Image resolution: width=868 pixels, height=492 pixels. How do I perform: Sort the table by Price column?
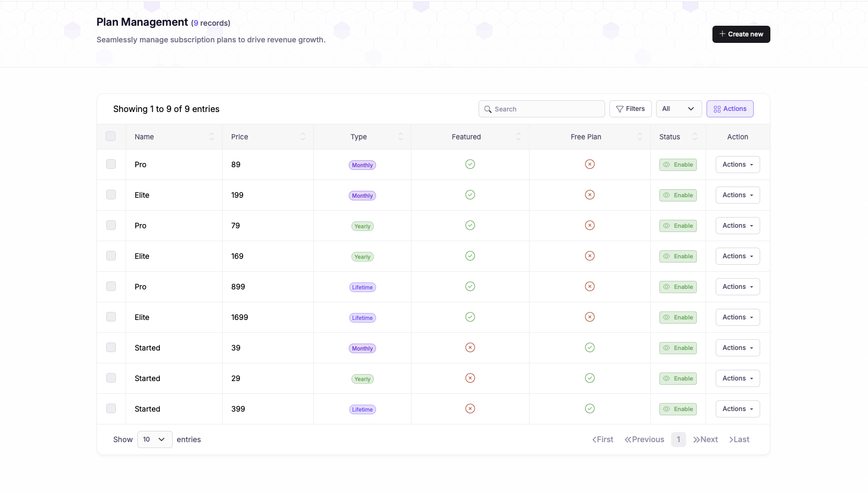pos(303,137)
